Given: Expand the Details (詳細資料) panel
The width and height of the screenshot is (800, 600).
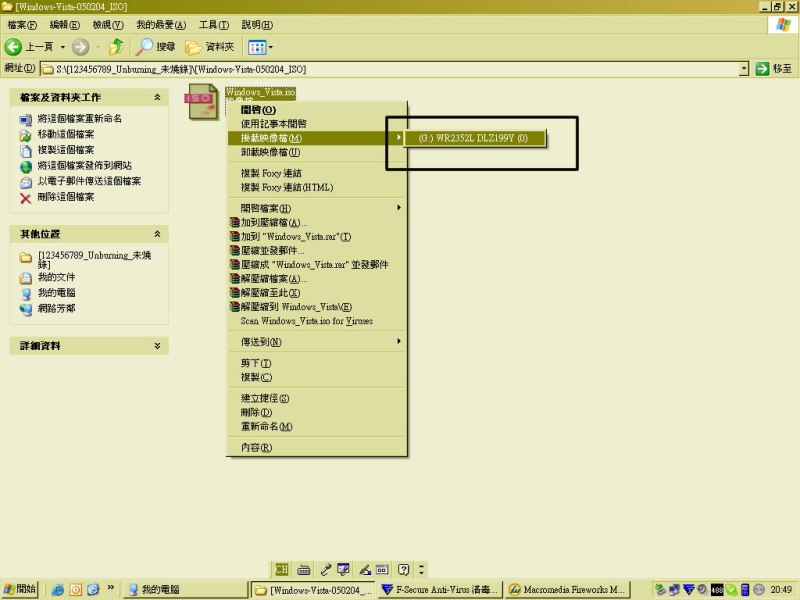Looking at the screenshot, I should (157, 345).
